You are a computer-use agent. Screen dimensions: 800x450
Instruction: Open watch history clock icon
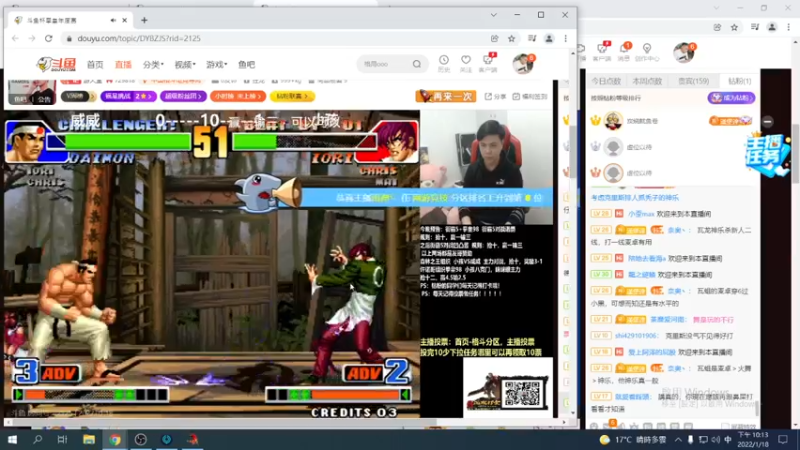pyautogui.click(x=444, y=63)
